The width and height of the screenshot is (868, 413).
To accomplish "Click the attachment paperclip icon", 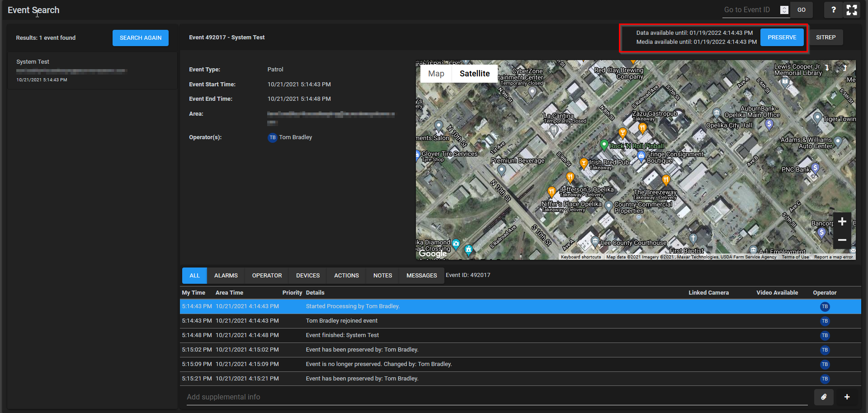I will pyautogui.click(x=824, y=397).
